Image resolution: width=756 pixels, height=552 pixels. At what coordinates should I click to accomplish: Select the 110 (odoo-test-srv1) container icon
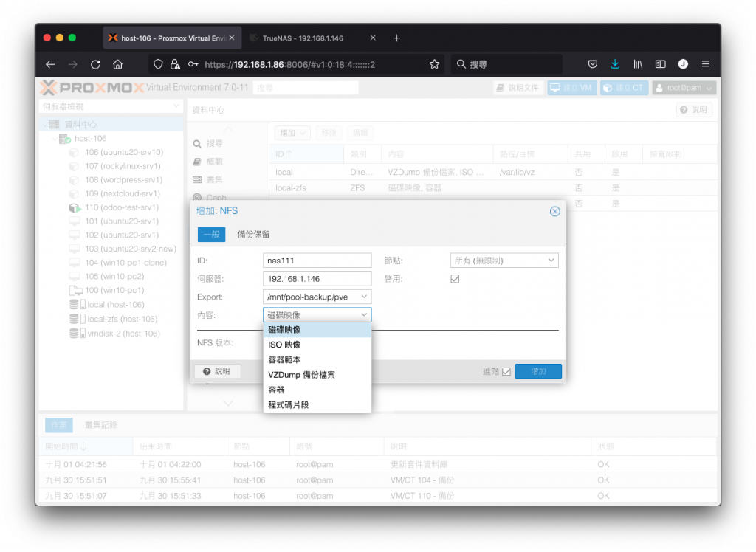pos(75,208)
